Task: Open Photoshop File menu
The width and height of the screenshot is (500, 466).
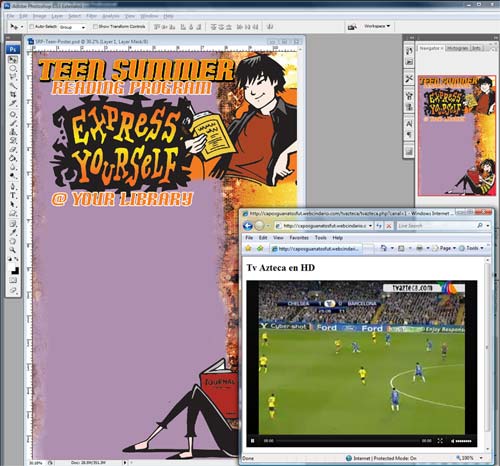Action: pyautogui.click(x=10, y=16)
